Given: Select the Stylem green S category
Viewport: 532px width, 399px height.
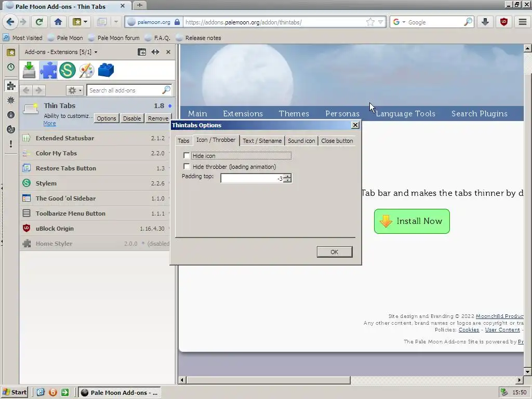Looking at the screenshot, I should pyautogui.click(x=68, y=70).
